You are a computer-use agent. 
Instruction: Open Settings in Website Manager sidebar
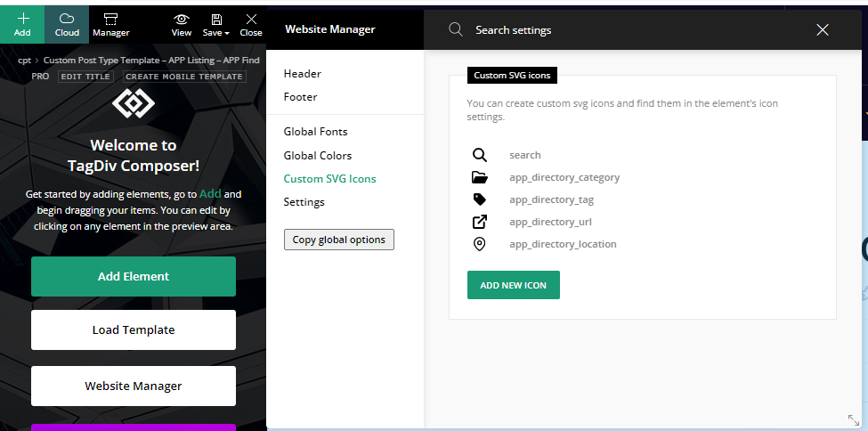(x=304, y=202)
